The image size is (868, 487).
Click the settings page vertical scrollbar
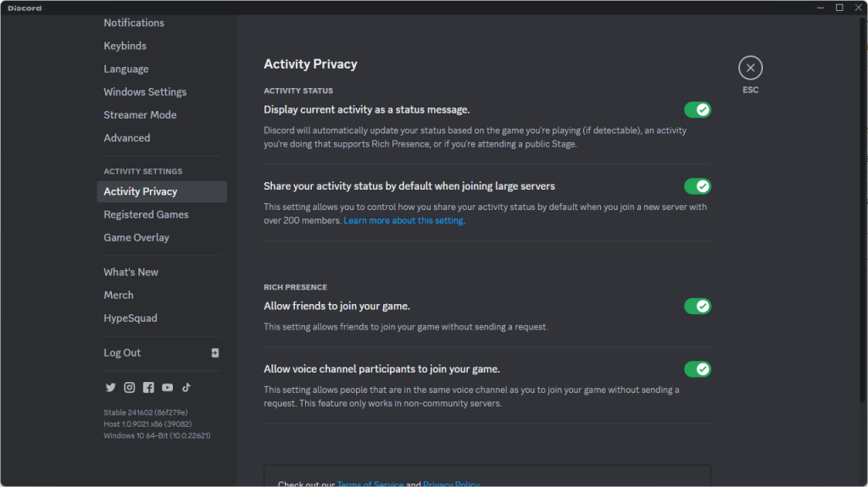862,209
